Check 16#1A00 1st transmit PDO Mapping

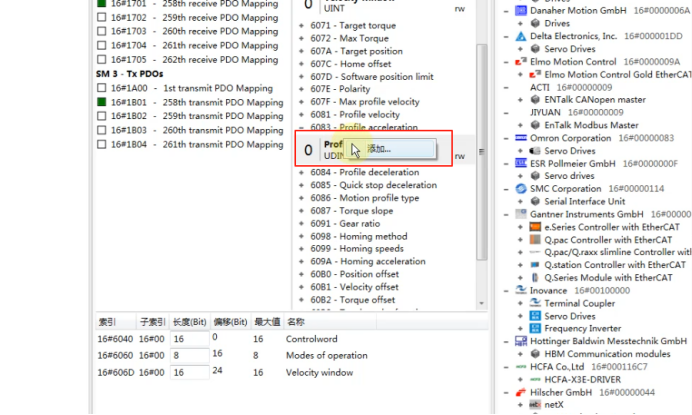(102, 88)
